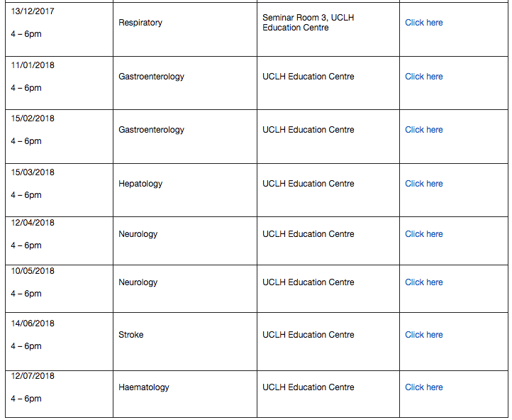Image resolution: width=512 pixels, height=420 pixels.
Task: Click the date 13/12/2017
Action: pyautogui.click(x=33, y=11)
